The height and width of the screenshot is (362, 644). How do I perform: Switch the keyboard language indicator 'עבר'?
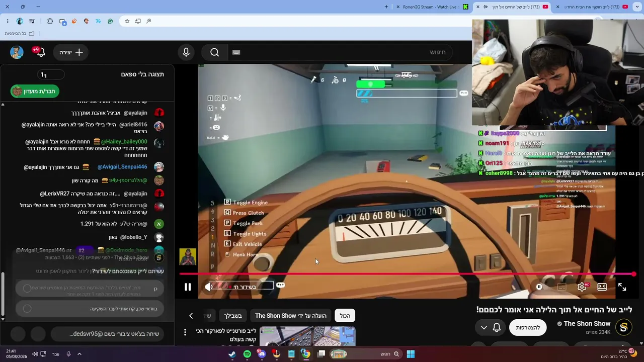click(56, 354)
